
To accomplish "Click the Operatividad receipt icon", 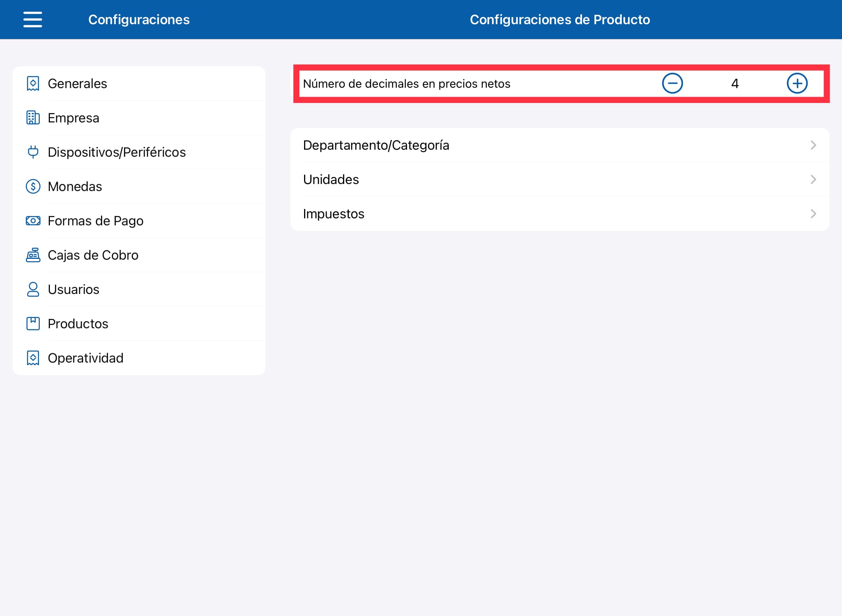I will tap(33, 358).
